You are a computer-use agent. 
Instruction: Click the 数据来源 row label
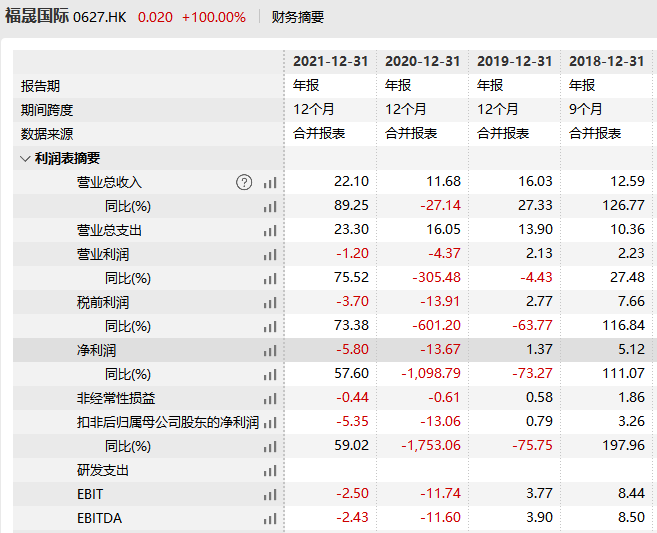pyautogui.click(x=47, y=134)
